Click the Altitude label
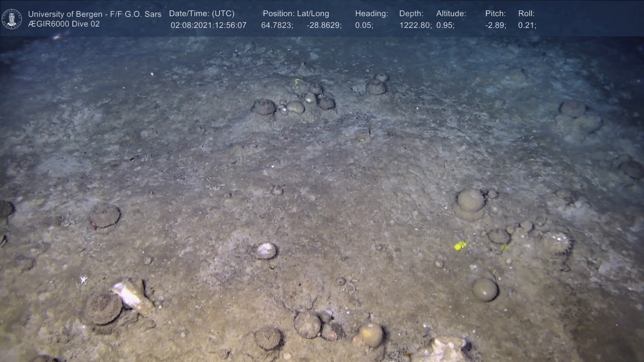644x362 pixels. (x=451, y=14)
